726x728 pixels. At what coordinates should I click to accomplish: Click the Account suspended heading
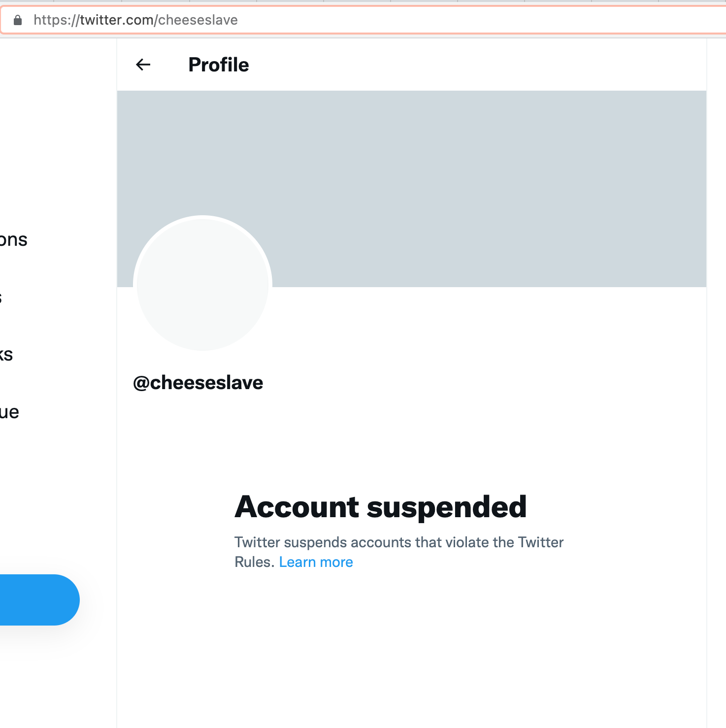[x=380, y=507]
